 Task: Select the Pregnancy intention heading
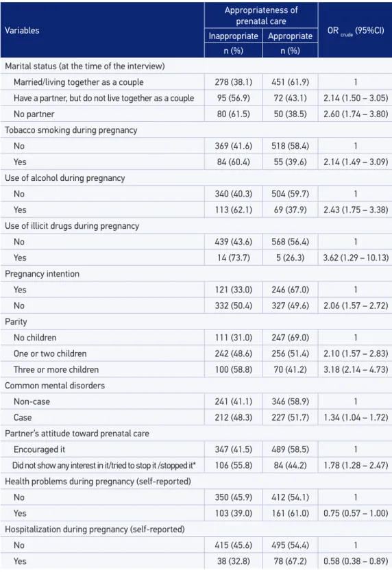click(42, 274)
